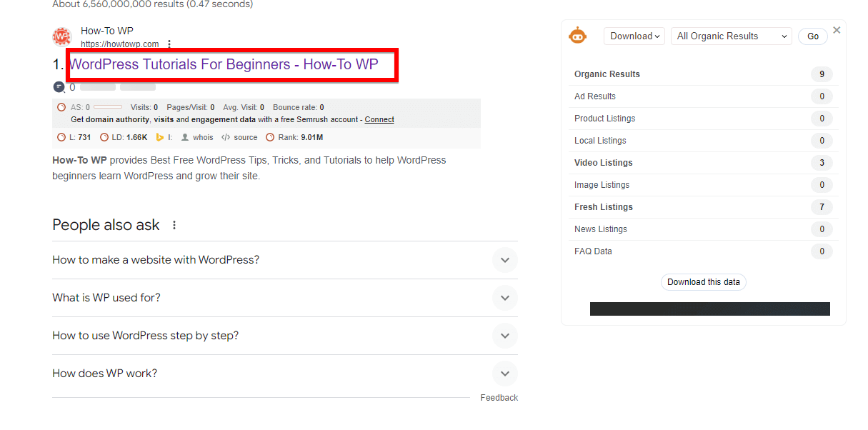The width and height of the screenshot is (868, 430).
Task: Open the page source code icon
Action: coord(226,137)
